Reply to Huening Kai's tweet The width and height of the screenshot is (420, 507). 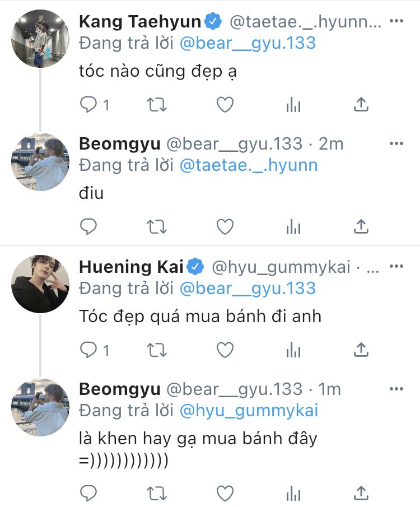pos(89,350)
